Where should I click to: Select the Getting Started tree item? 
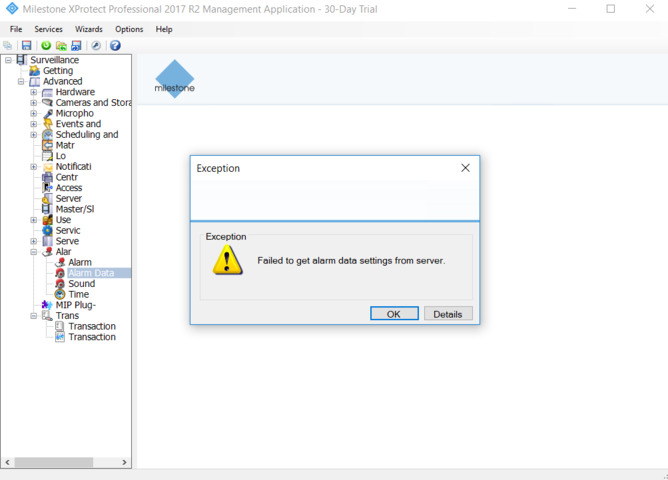point(57,71)
